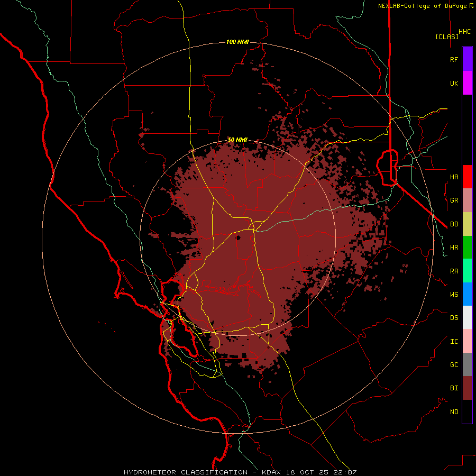Click the HR legend label
This screenshot has height=476, width=476.
pyautogui.click(x=454, y=248)
